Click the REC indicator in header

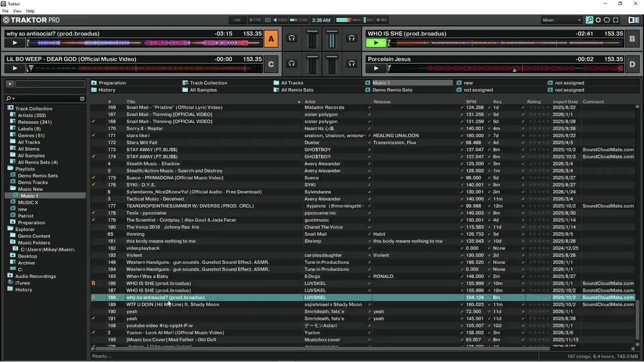[382, 20]
